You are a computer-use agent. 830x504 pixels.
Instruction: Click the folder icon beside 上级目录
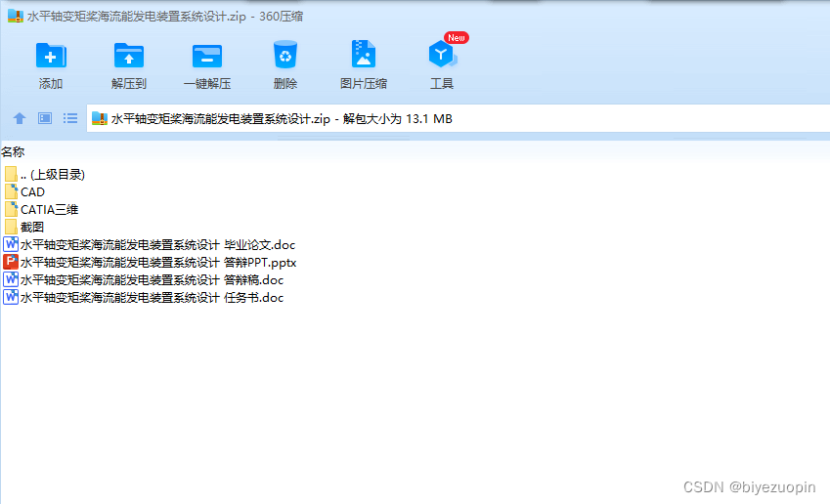[11, 174]
